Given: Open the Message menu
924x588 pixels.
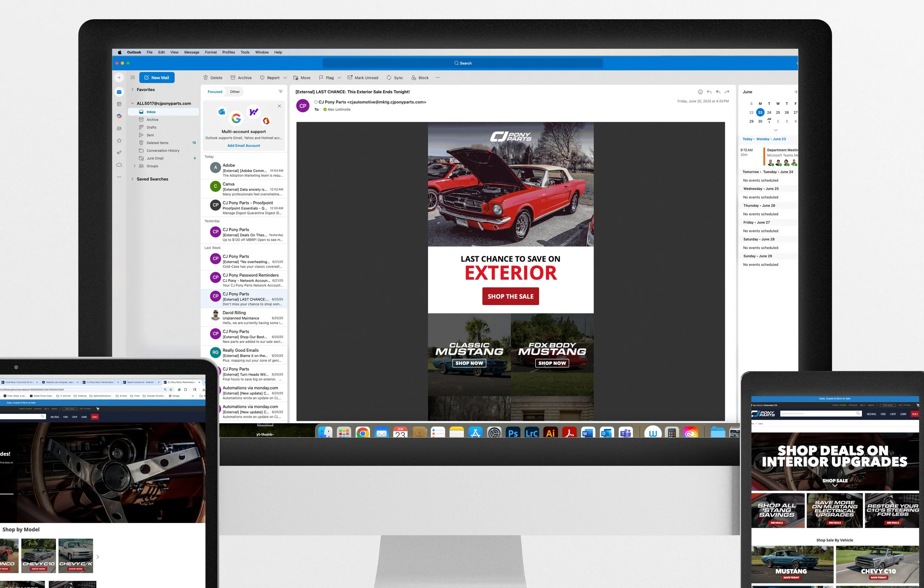Looking at the screenshot, I should point(191,52).
